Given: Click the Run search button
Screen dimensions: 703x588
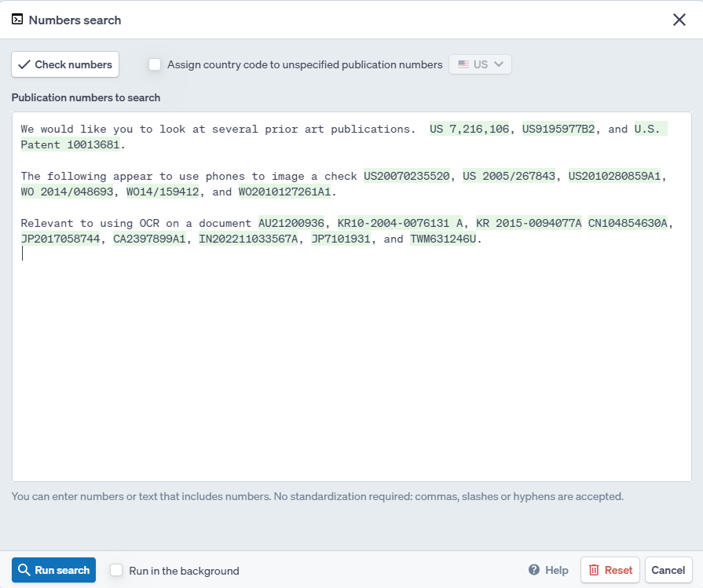Looking at the screenshot, I should coord(53,570).
